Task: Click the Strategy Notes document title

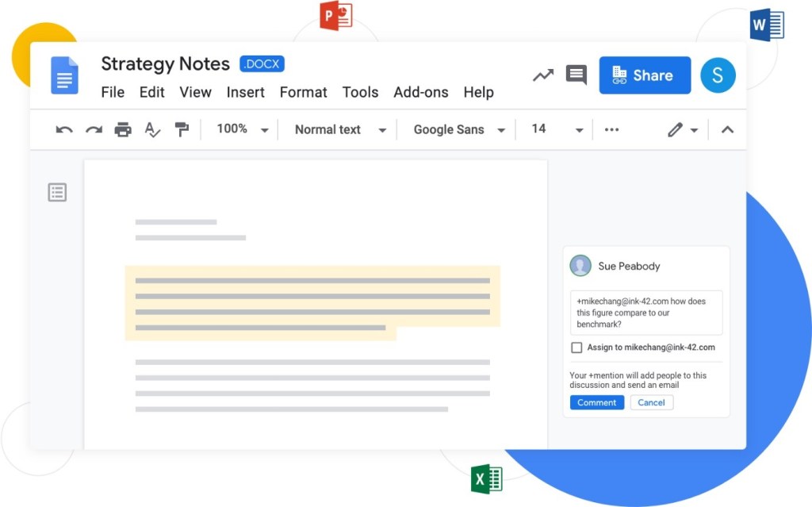Action: [165, 63]
